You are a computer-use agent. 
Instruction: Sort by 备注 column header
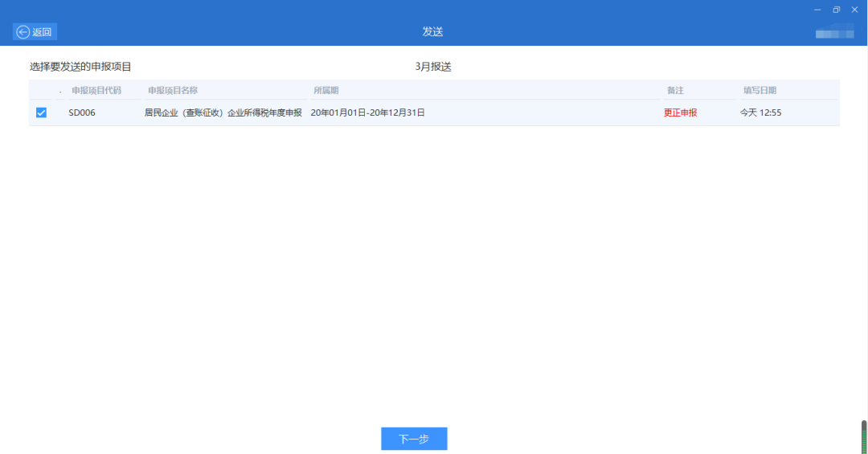point(675,90)
